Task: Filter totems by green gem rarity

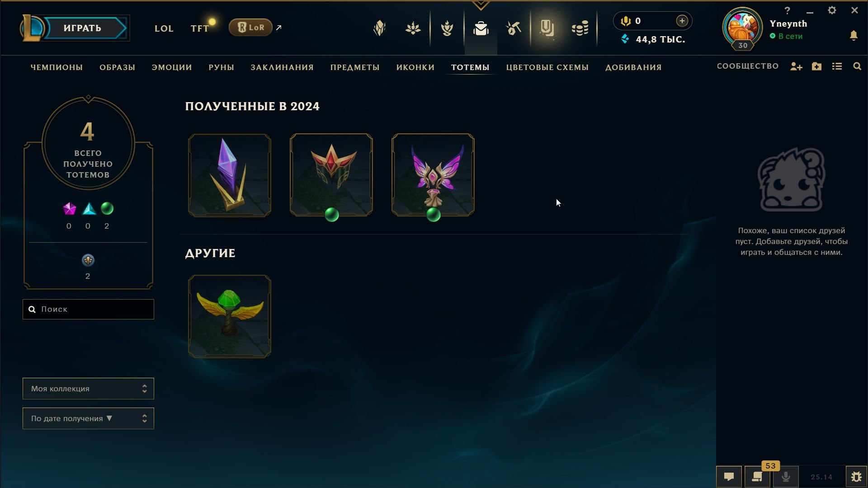Action: 107,208
